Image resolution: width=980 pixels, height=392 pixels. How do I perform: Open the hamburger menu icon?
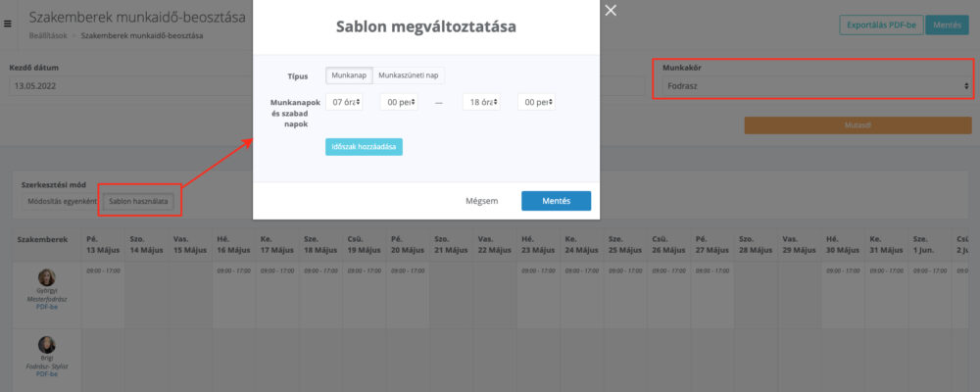[9, 23]
